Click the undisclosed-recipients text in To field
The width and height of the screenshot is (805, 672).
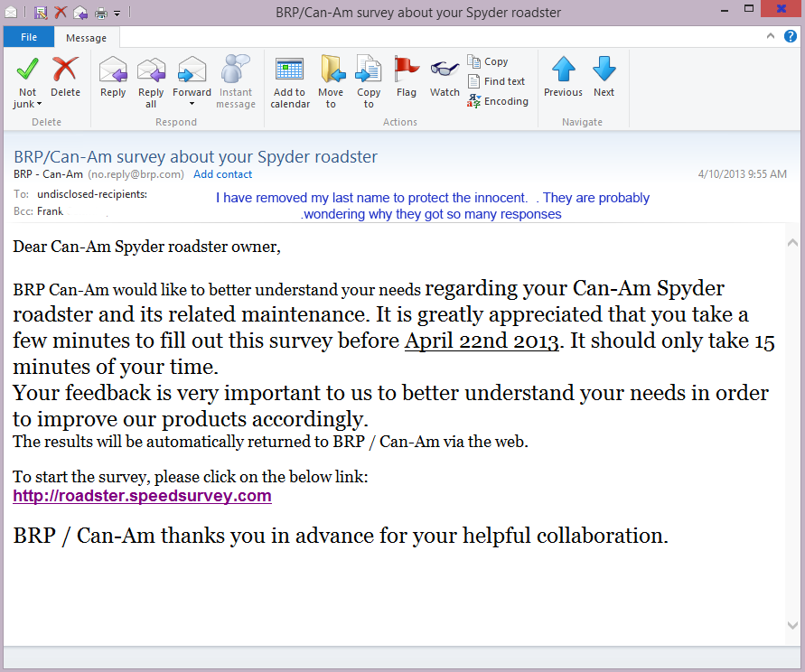pos(92,194)
